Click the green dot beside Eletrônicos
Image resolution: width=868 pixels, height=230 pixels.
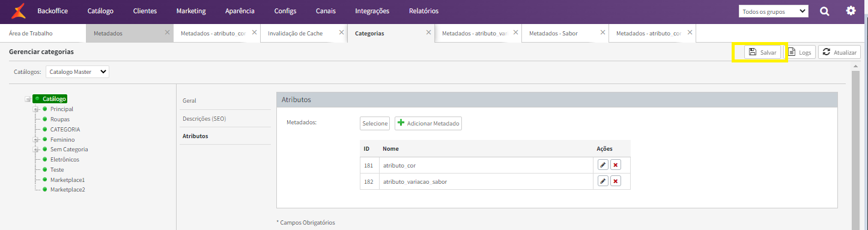click(44, 159)
